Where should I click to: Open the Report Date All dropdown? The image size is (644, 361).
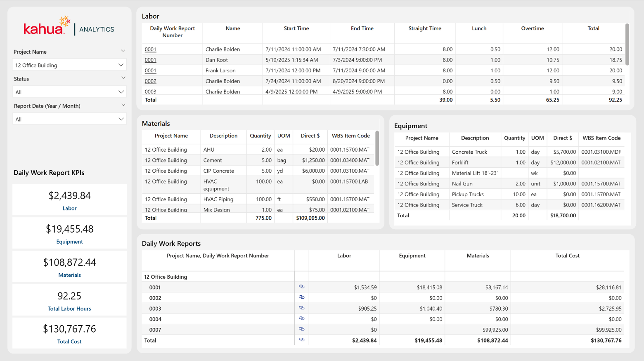(69, 119)
